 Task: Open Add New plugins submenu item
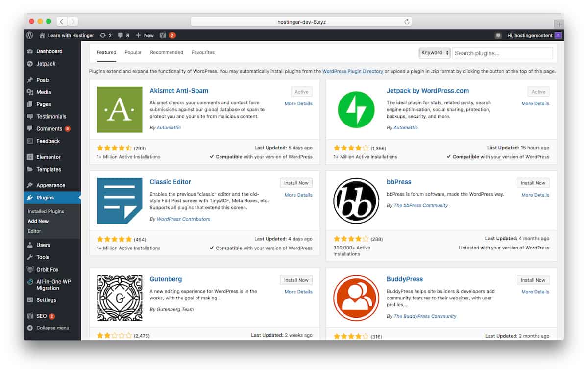point(38,221)
